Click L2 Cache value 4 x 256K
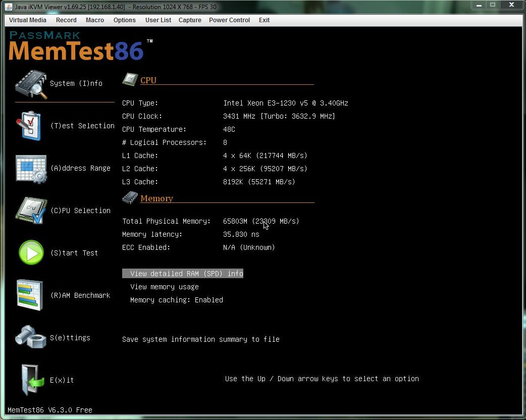This screenshot has height=420, width=526. pos(266,169)
